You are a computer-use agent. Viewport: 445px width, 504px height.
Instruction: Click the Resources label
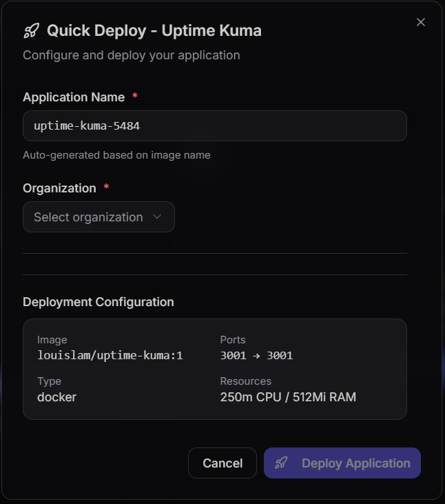click(x=246, y=381)
